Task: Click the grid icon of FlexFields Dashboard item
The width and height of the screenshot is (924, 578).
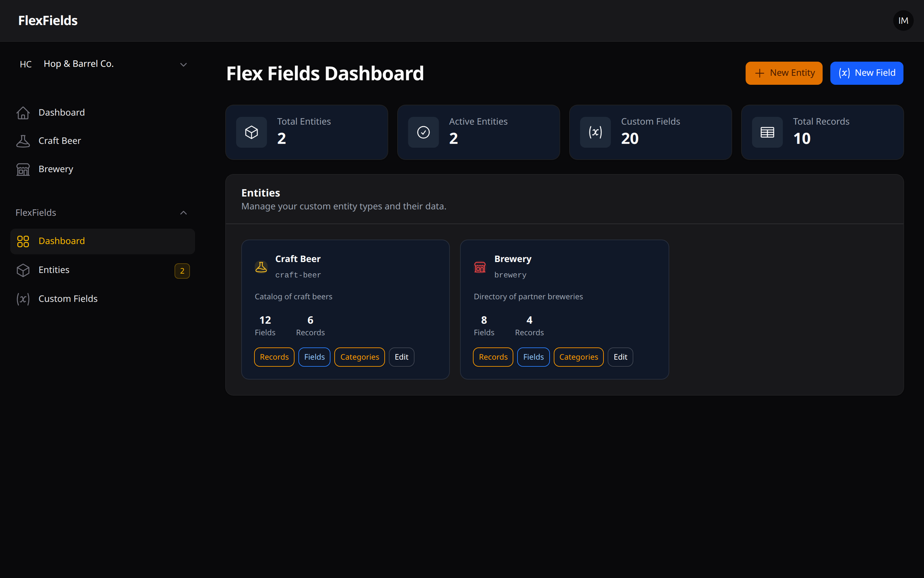Action: (x=23, y=241)
